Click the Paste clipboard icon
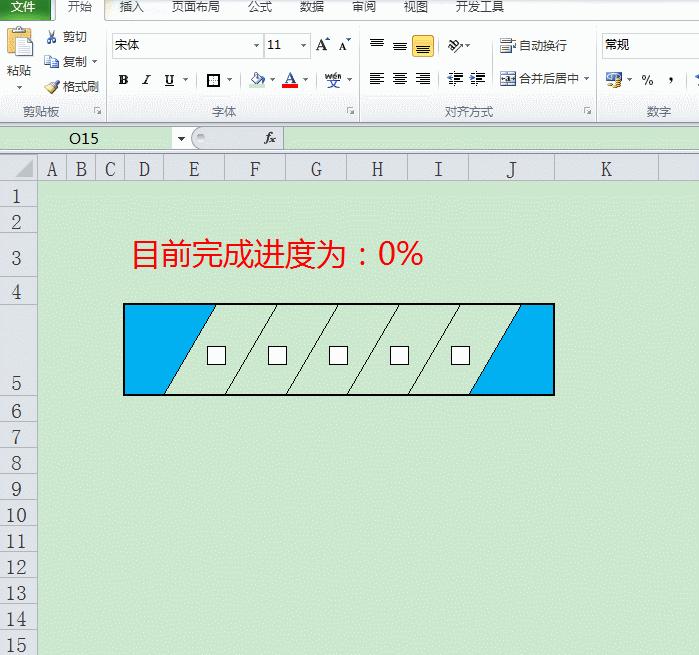Viewport: 699px width, 655px height. [x=19, y=42]
